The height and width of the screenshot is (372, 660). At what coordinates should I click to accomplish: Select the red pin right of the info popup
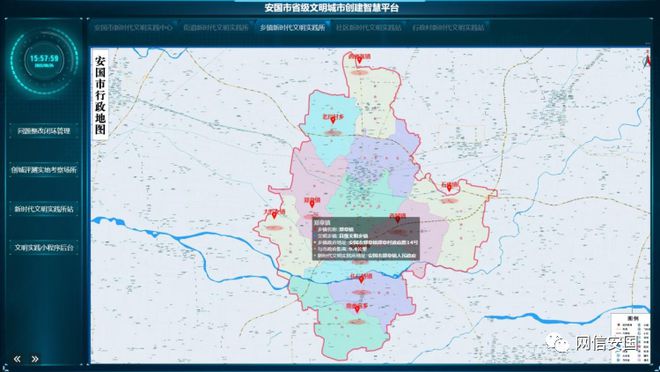pos(397,219)
